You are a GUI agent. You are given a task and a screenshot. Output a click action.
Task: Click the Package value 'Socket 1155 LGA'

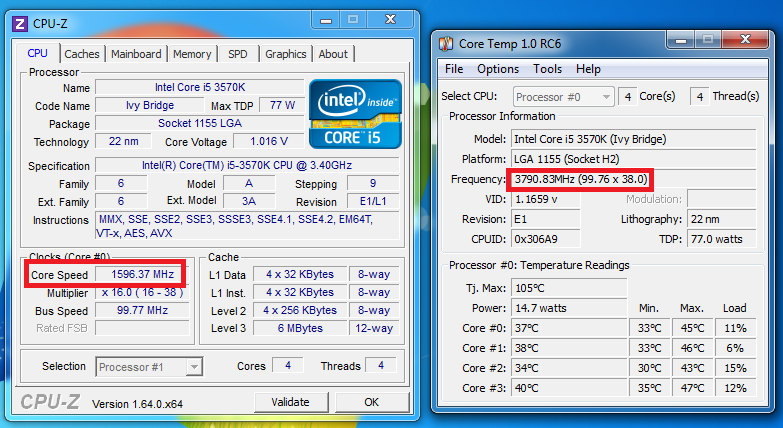[x=200, y=123]
